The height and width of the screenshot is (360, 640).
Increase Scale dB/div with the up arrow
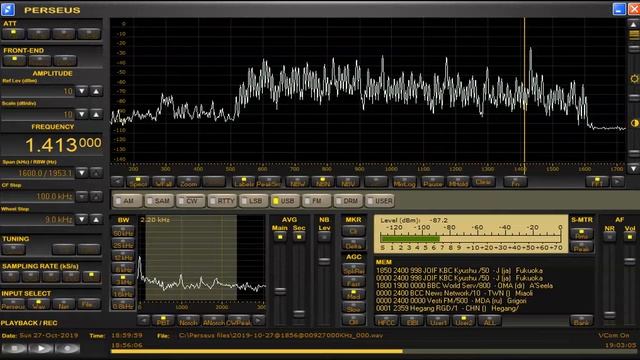pos(96,114)
